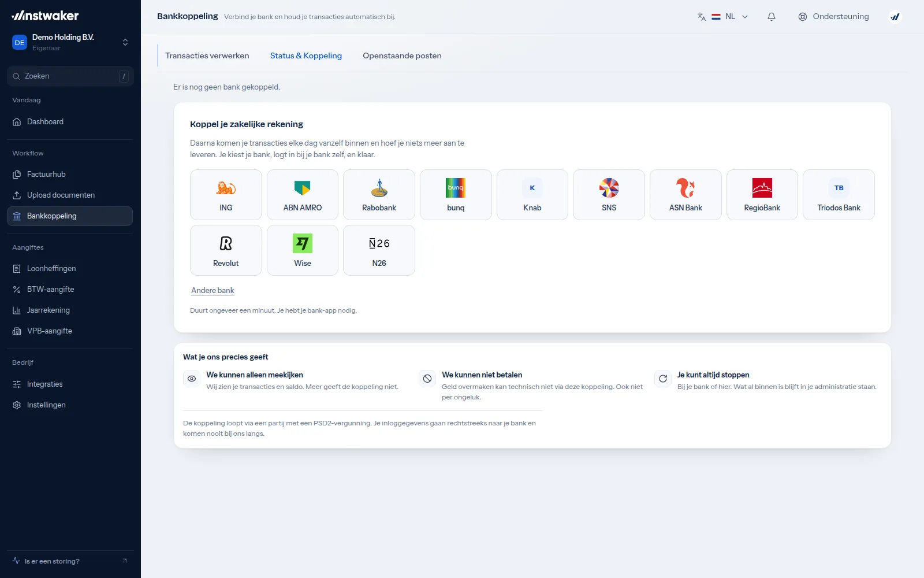Choose Knab bank tile

[x=532, y=195]
